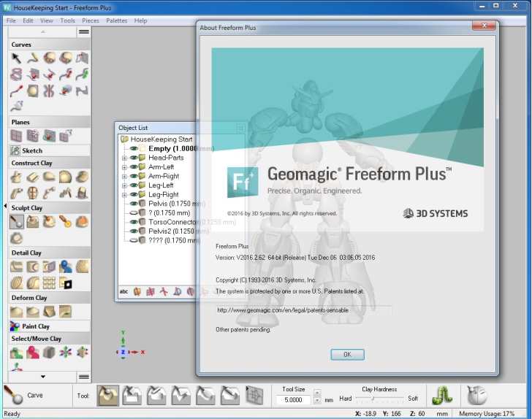Toggle TorsoConnector visibility eye

pyautogui.click(x=134, y=222)
